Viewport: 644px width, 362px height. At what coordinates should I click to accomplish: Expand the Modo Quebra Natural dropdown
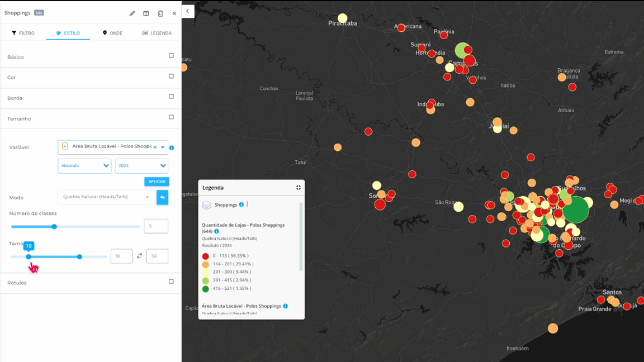(x=106, y=197)
